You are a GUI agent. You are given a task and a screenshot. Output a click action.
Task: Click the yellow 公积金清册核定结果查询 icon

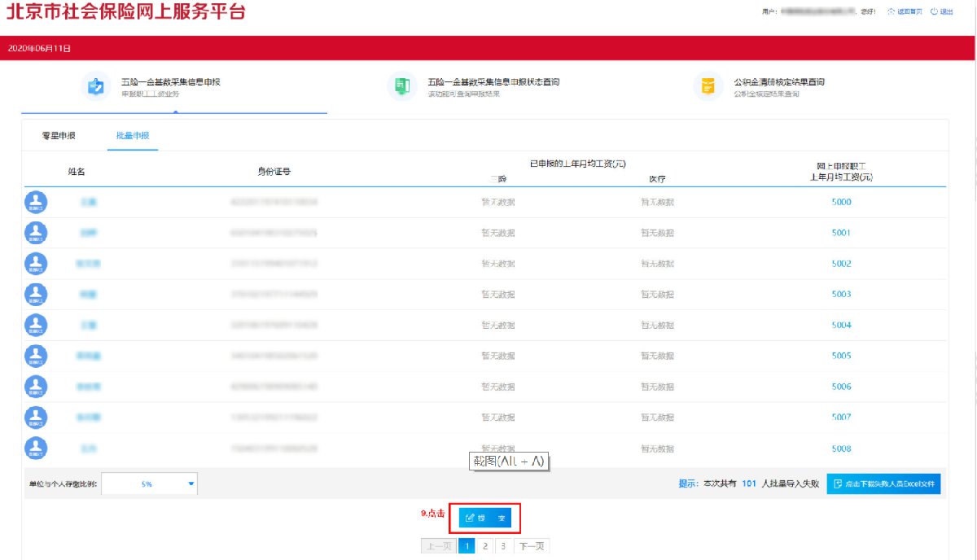point(708,86)
